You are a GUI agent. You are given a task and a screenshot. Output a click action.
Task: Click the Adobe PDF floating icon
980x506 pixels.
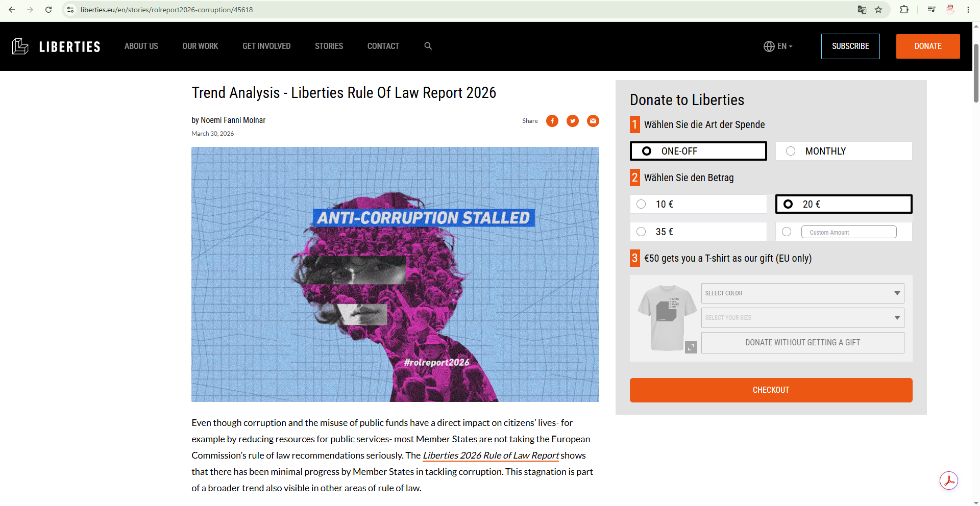tap(949, 480)
